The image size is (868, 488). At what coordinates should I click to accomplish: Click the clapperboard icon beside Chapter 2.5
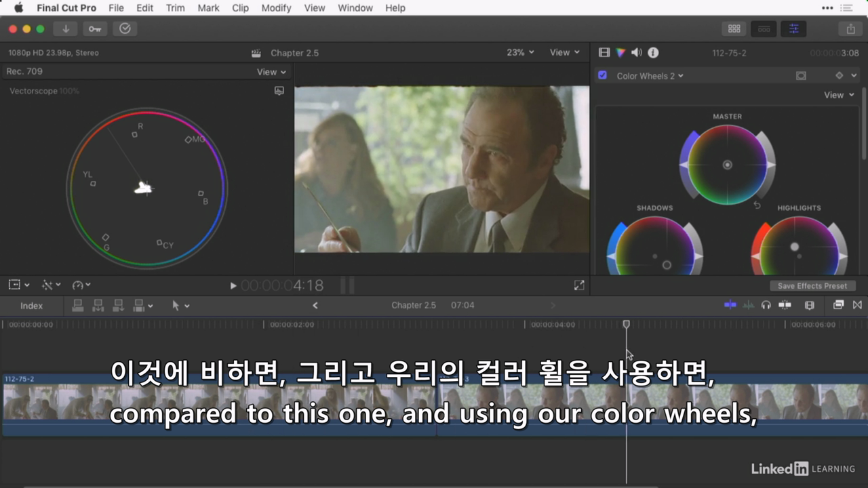[x=256, y=53]
